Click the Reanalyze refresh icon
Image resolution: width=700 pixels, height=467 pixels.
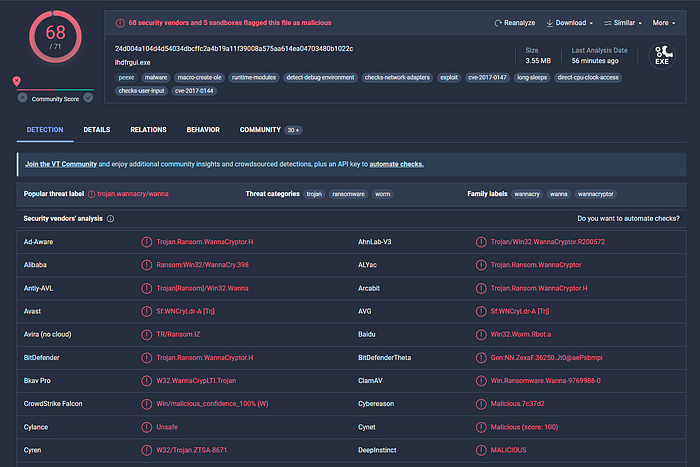(x=498, y=23)
